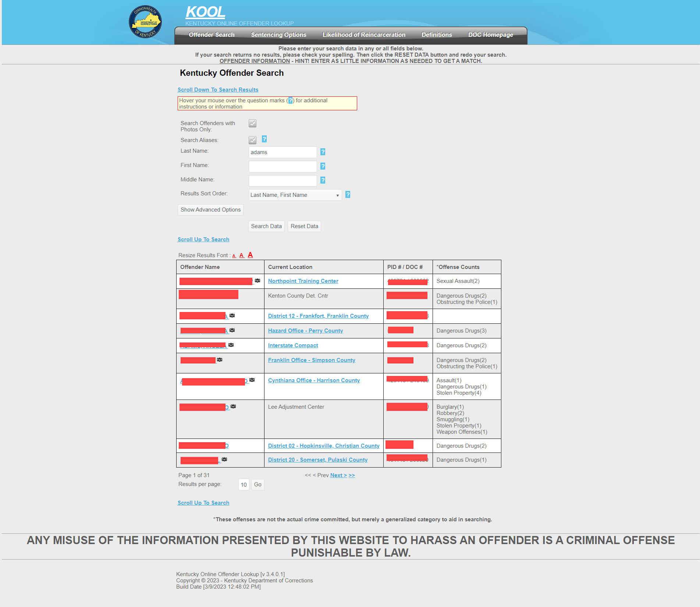Viewport: 700px width, 607px height.
Task: Focus the Last Name input field
Action: (x=283, y=152)
